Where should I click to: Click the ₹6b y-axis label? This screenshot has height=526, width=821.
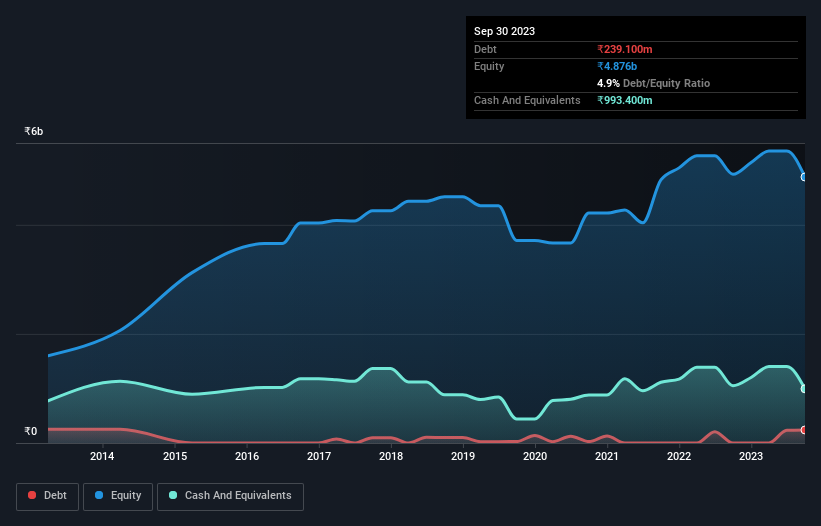[x=34, y=131]
